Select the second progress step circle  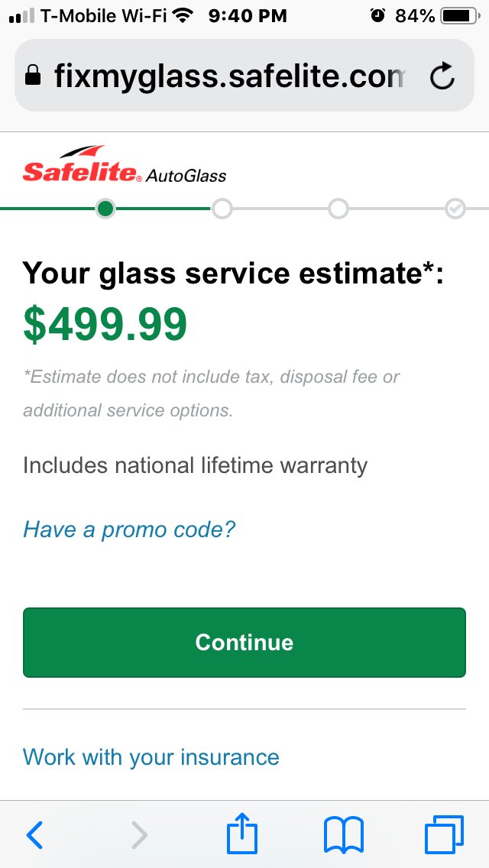pyautogui.click(x=222, y=209)
